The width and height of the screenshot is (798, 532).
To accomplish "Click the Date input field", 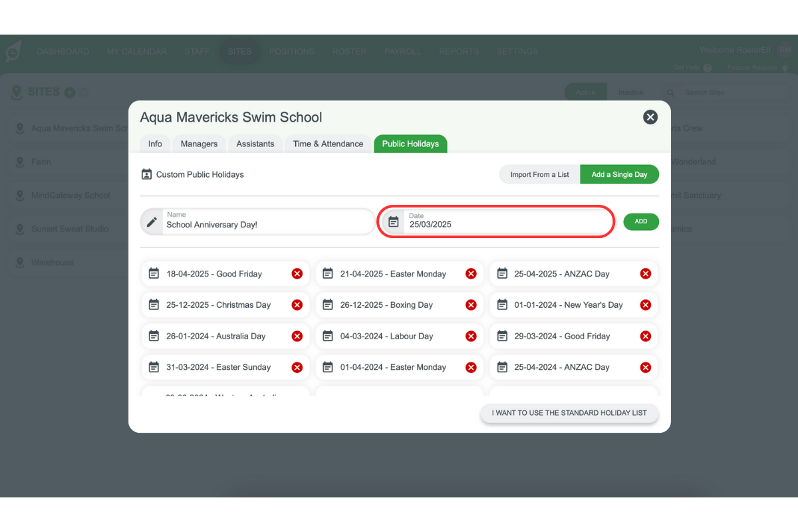I will [x=505, y=224].
